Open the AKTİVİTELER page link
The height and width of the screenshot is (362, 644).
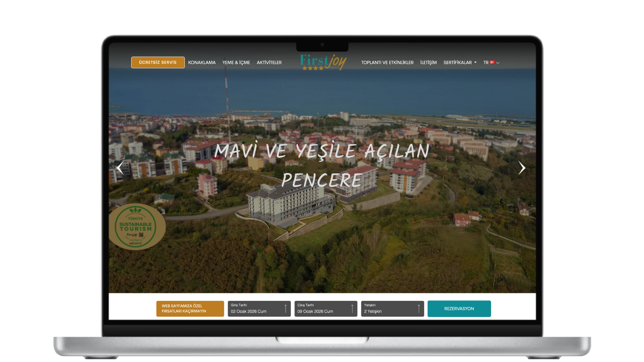point(269,62)
